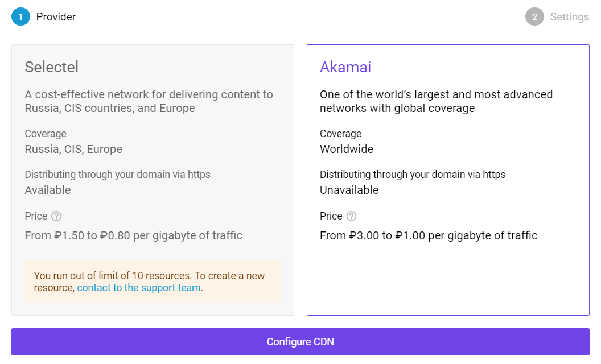Screen dimensions: 601x364
Task: Select step 1 Provider circle
Action: coord(20,16)
